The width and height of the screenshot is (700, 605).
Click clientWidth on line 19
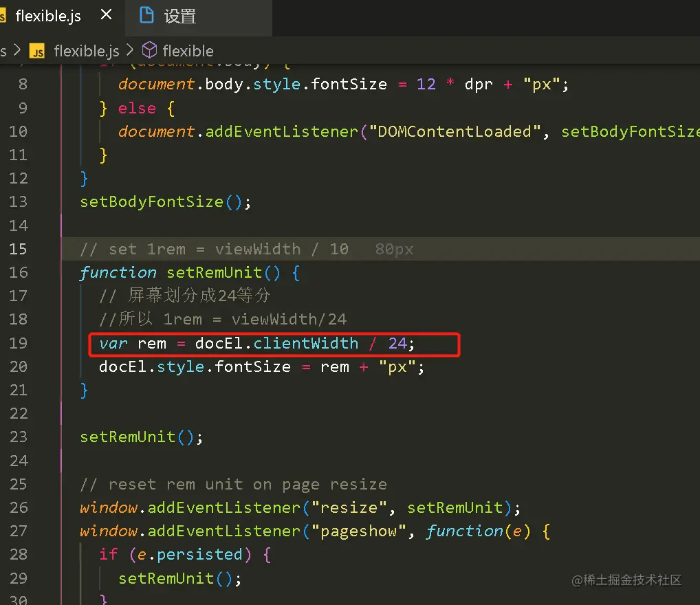pos(306,343)
